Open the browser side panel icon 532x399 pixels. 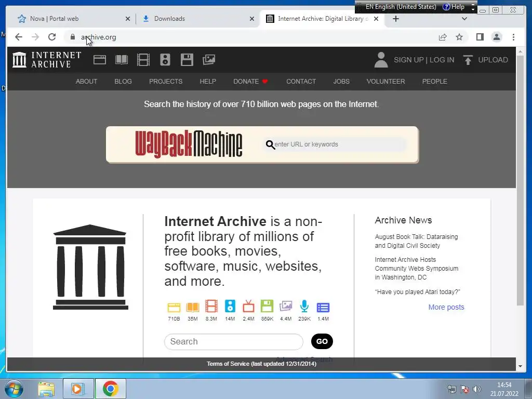click(x=480, y=37)
